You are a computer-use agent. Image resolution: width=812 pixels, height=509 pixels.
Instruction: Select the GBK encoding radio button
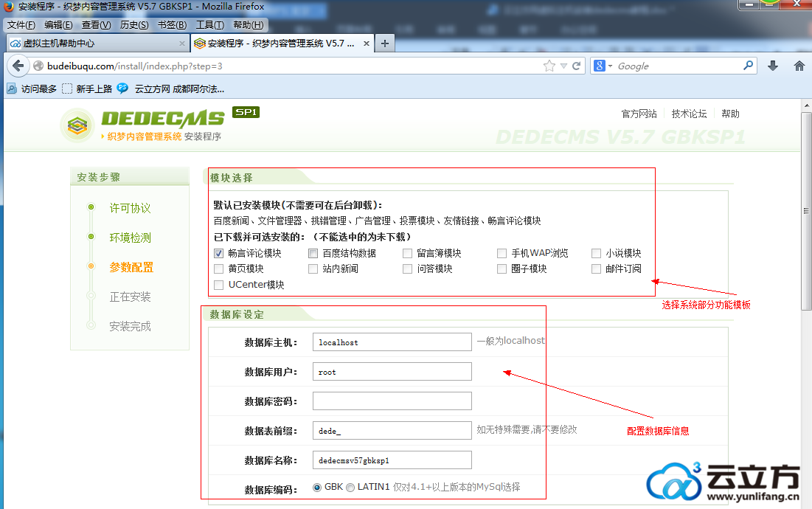coord(317,488)
